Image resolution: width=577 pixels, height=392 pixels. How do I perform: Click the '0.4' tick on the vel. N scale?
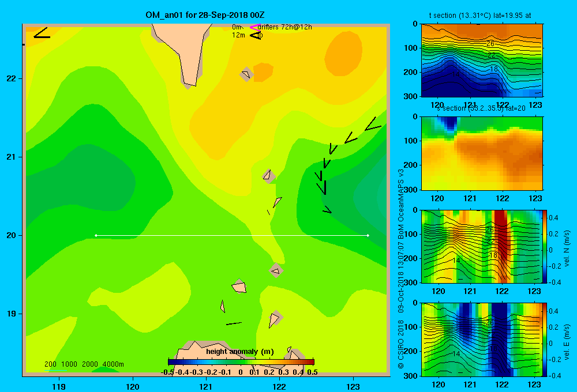pos(553,218)
